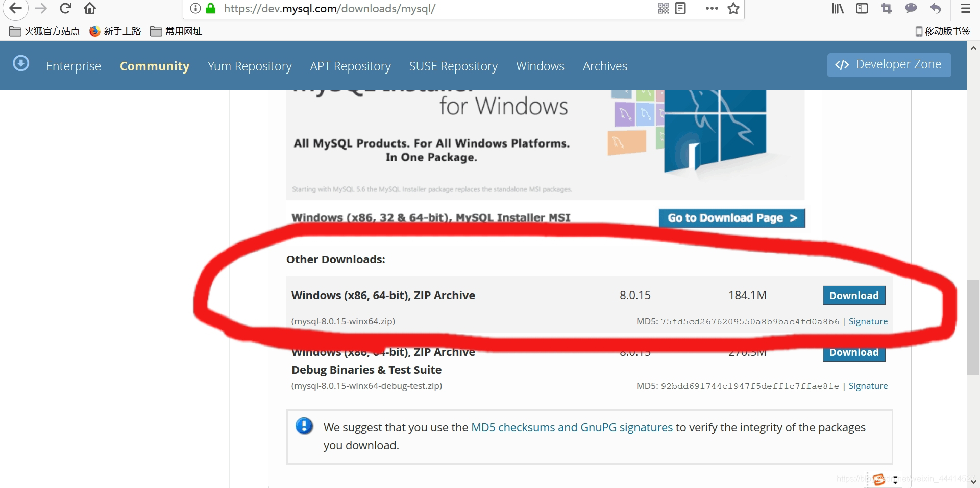Click Go to Download Page button
This screenshot has height=488, width=980.
click(x=732, y=218)
